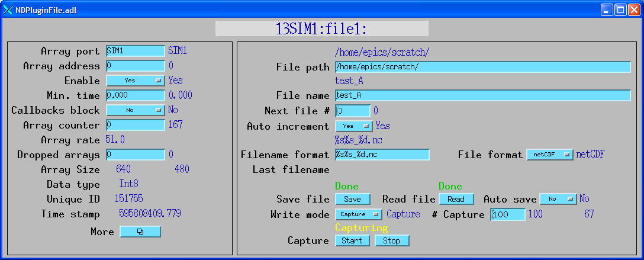Select the Write mode Capture dropdown
Screen dimensions: 644x260
point(359,214)
